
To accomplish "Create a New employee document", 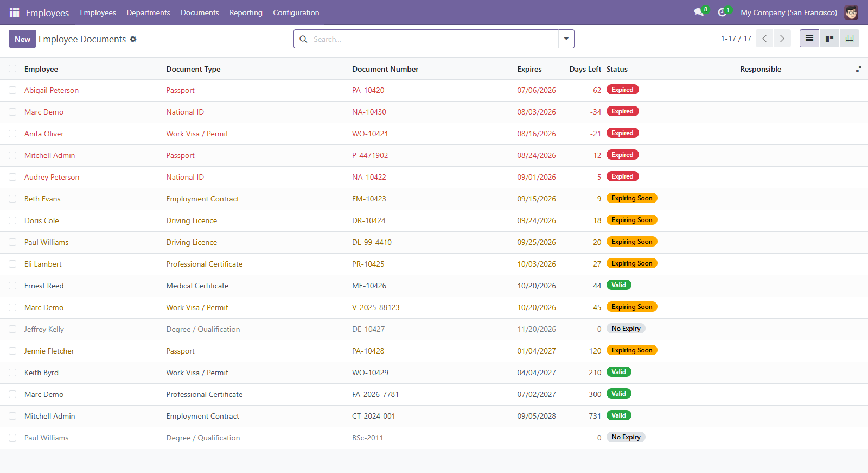I will [22, 39].
